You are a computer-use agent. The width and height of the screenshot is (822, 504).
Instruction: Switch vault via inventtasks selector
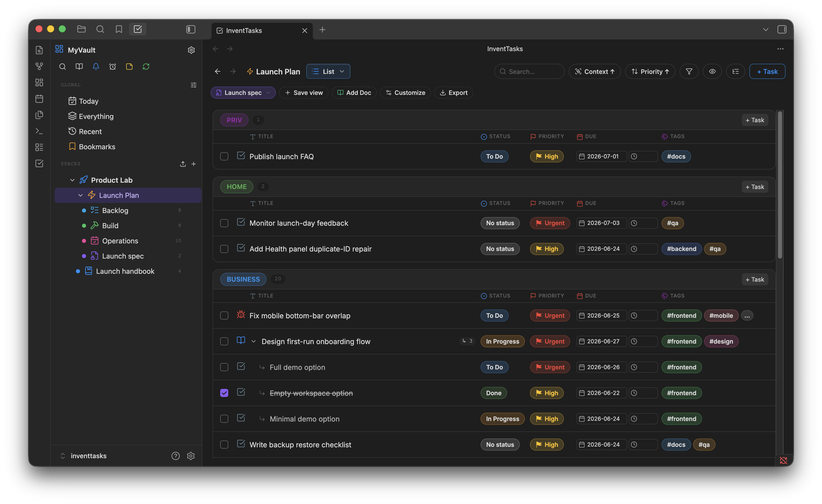click(84, 456)
